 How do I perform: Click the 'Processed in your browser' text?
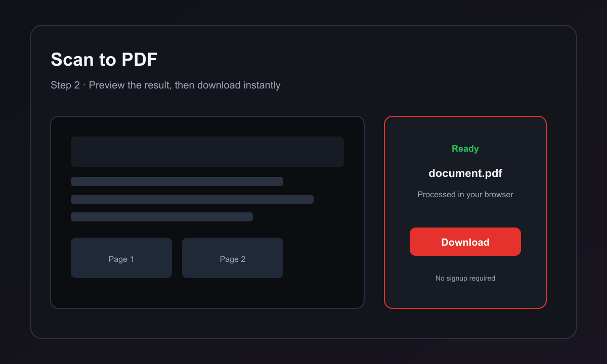pyautogui.click(x=465, y=195)
